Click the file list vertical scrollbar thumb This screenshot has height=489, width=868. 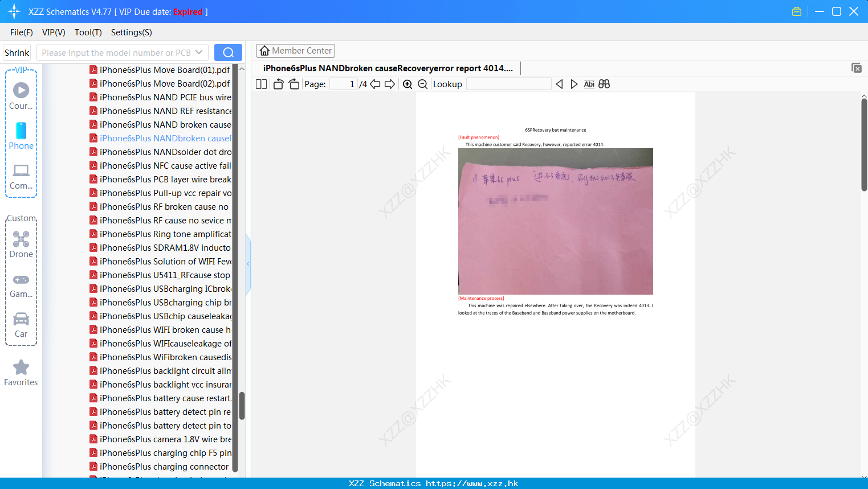coord(242,406)
